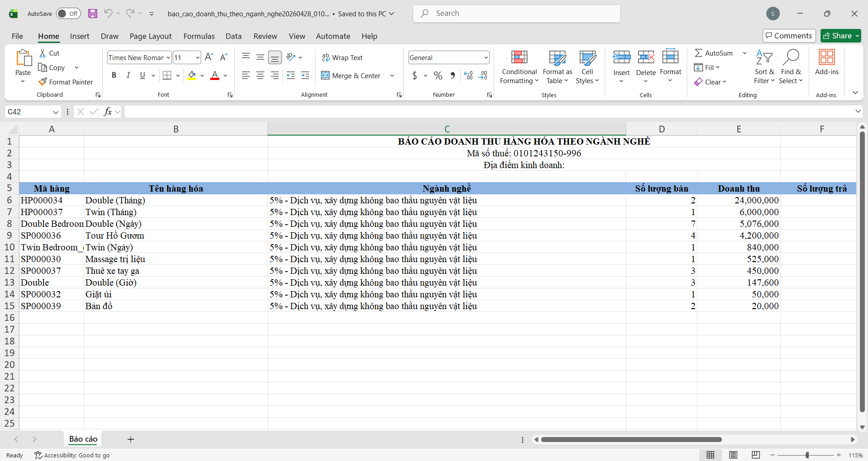Viewport: 868px width, 461px height.
Task: Toggle Bold formatting
Action: tap(114, 75)
